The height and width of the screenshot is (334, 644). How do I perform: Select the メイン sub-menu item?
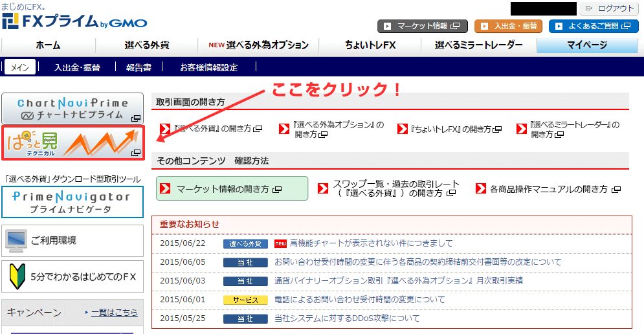(20, 67)
